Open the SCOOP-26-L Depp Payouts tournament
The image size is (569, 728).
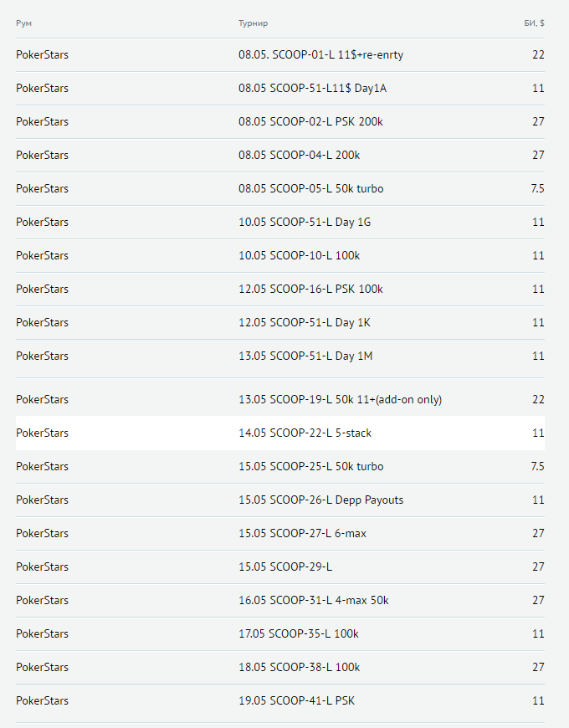coord(320,500)
